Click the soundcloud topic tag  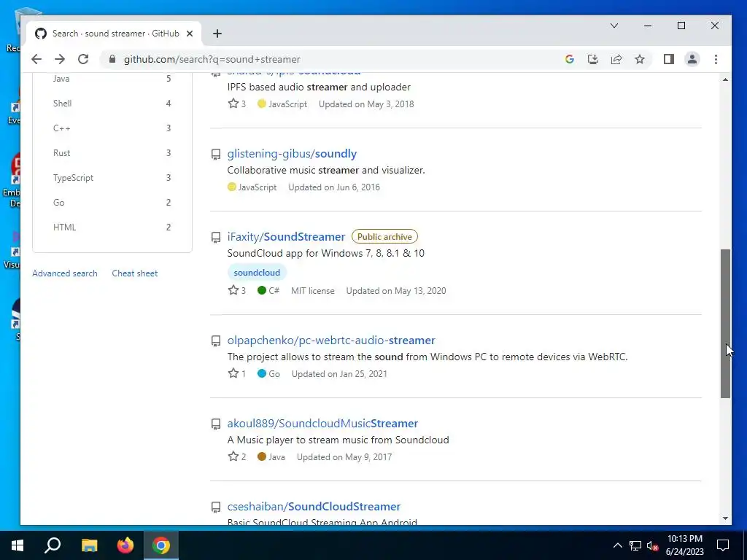tap(257, 273)
